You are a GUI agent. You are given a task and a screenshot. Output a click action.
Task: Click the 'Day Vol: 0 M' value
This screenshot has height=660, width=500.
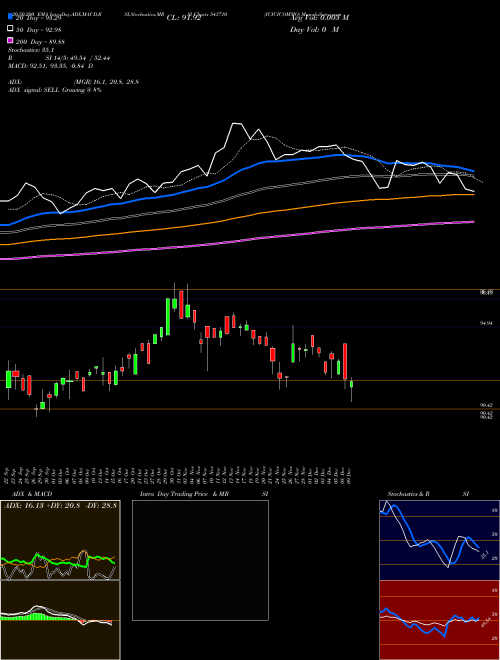tap(314, 29)
